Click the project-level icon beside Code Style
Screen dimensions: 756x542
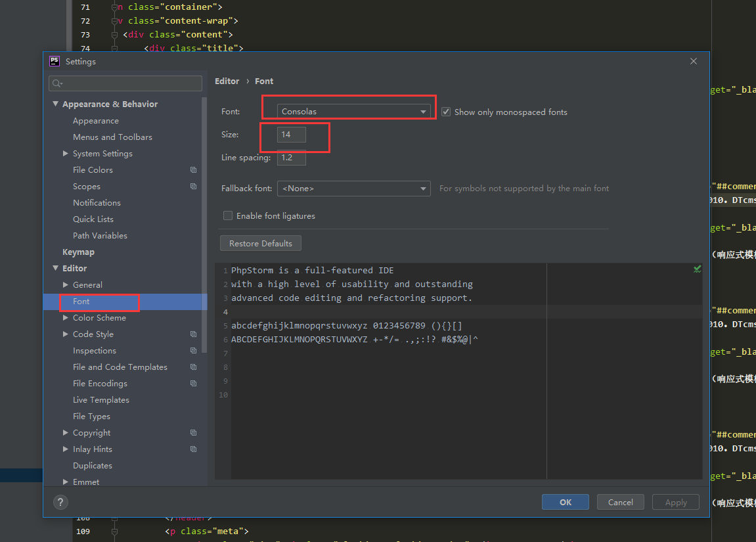tap(193, 334)
